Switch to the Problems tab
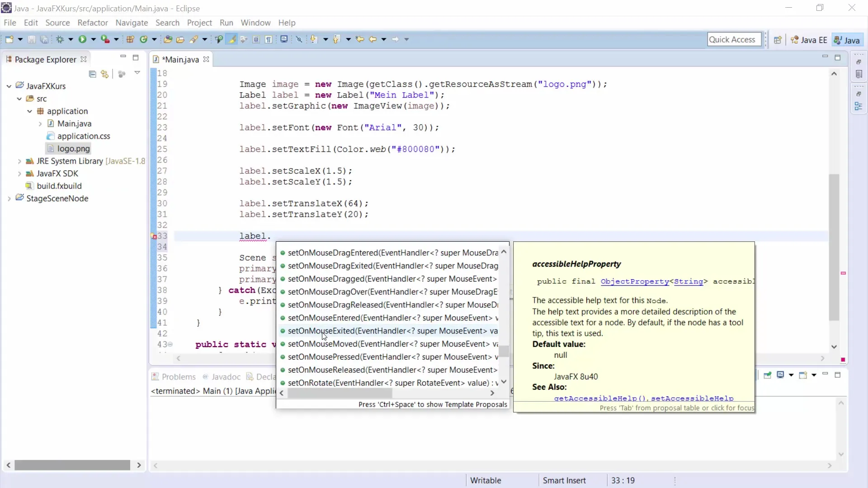Screen dimensions: 868x488 pos(174,377)
